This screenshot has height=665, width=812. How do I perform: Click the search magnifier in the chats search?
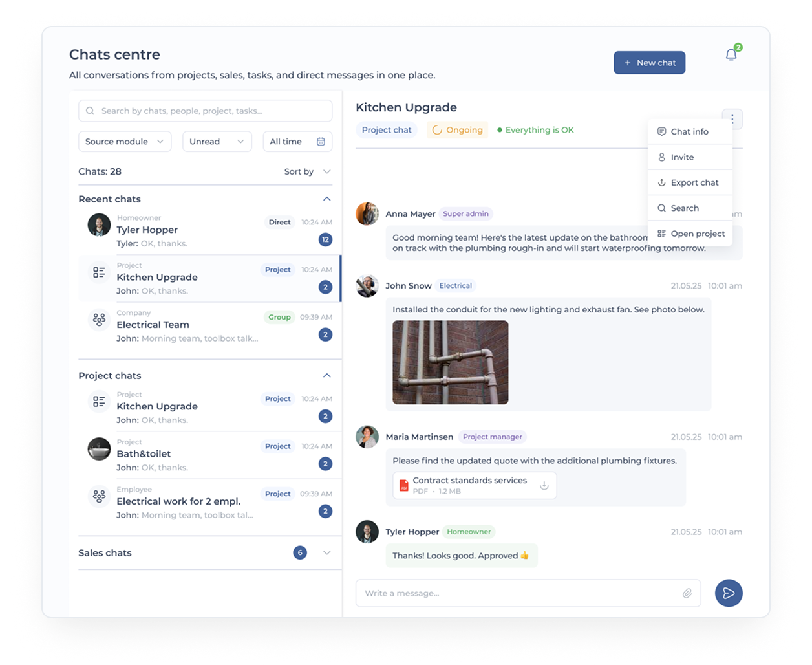click(x=90, y=111)
